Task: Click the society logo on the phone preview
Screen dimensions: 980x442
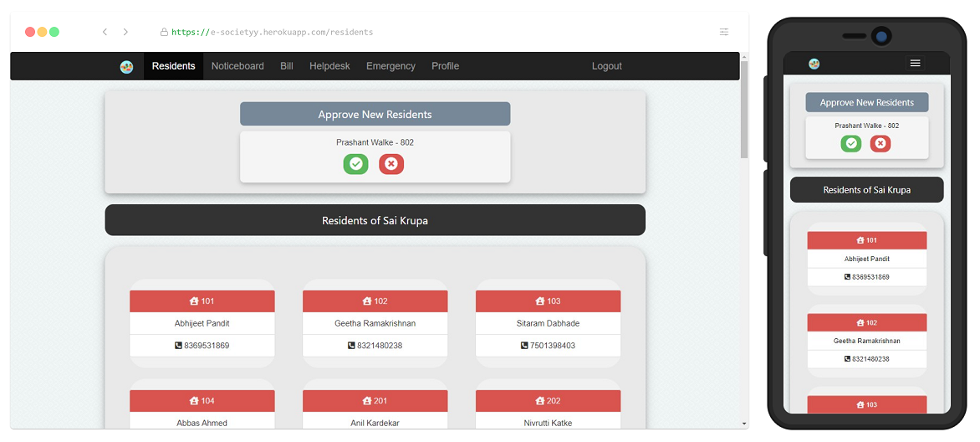Action: 814,64
